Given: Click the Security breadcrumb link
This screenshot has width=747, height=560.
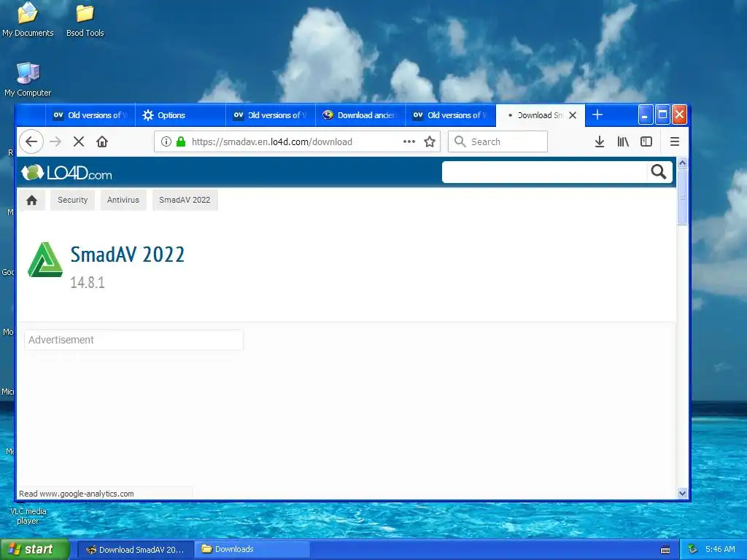Looking at the screenshot, I should [72, 200].
